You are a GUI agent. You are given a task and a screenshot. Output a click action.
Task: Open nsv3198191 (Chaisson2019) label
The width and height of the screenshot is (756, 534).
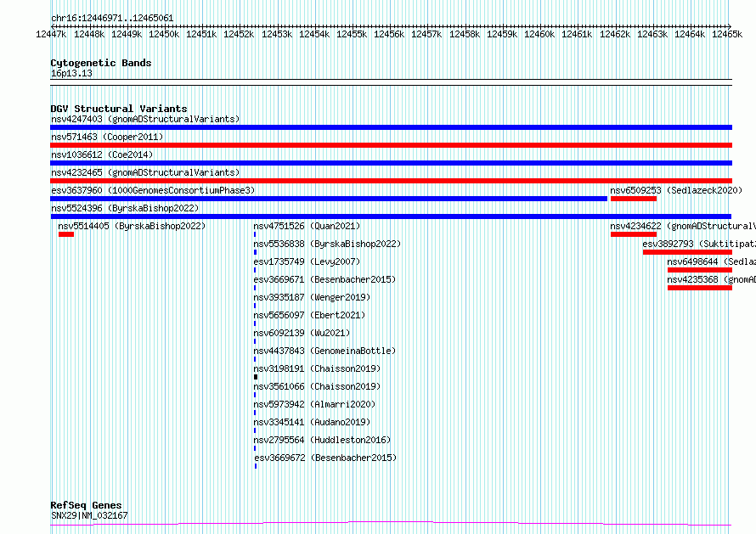[317, 368]
